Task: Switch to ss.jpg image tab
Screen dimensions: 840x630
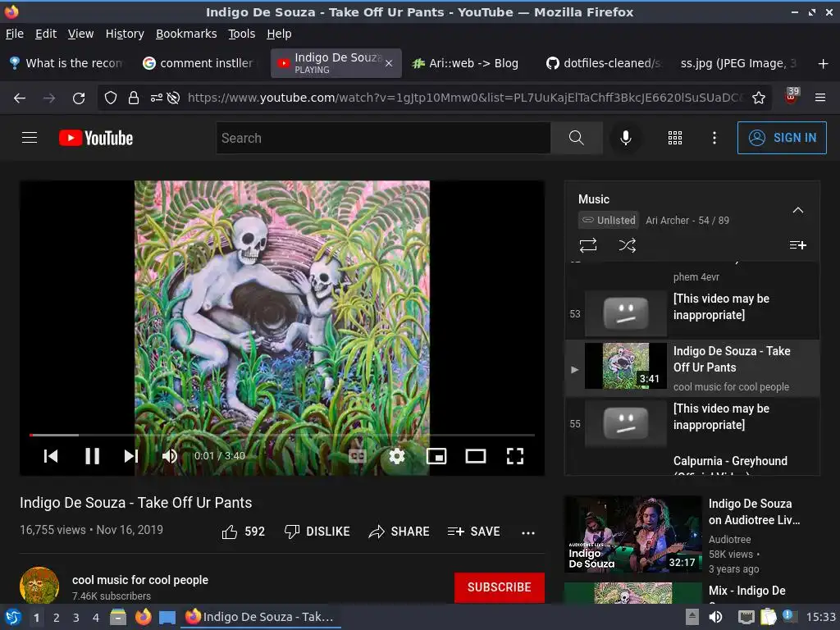Action: click(738, 63)
